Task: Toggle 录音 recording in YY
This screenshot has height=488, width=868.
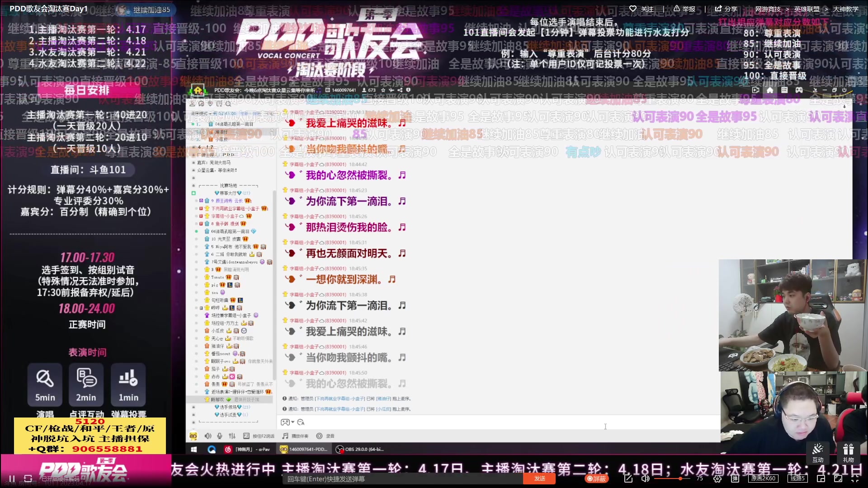Action: [325, 436]
